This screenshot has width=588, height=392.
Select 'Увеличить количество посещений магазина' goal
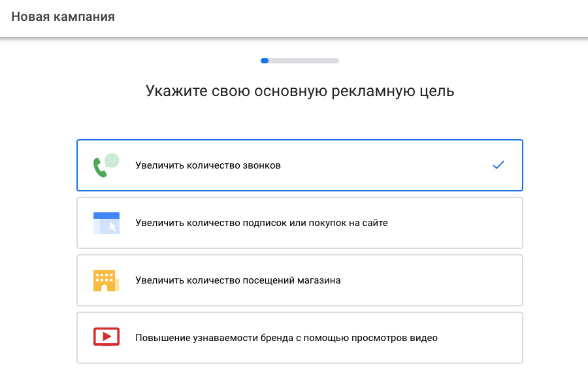(238, 280)
